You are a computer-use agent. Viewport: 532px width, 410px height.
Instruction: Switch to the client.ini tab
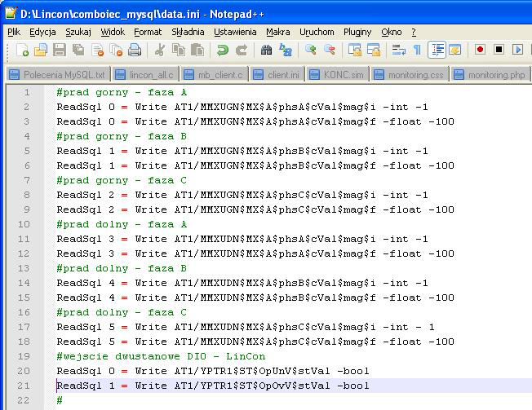tap(277, 74)
